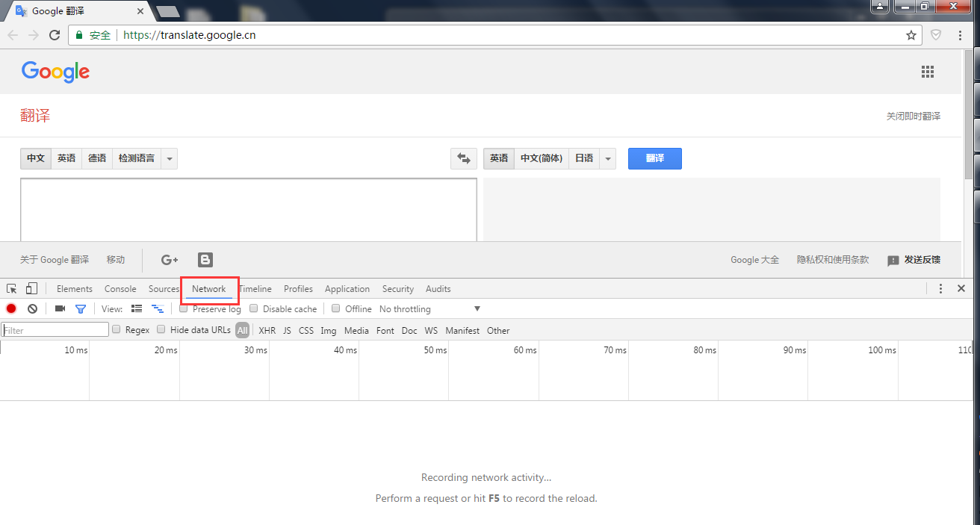Open the Sources tab
This screenshot has height=525, width=980.
pos(164,289)
